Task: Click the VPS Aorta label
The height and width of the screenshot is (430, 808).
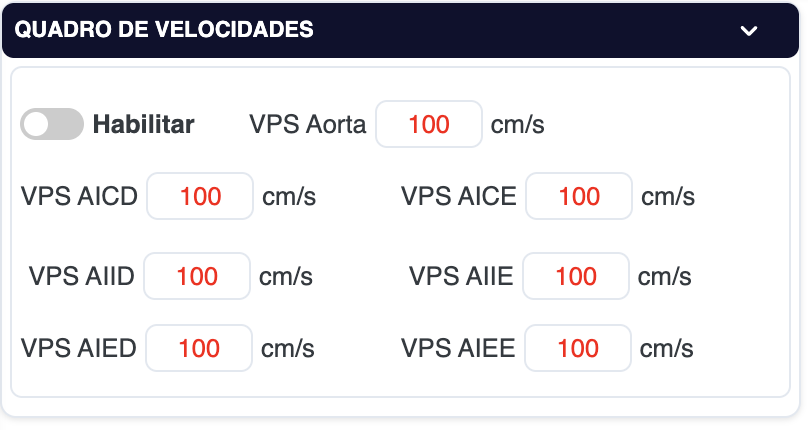Action: (308, 125)
